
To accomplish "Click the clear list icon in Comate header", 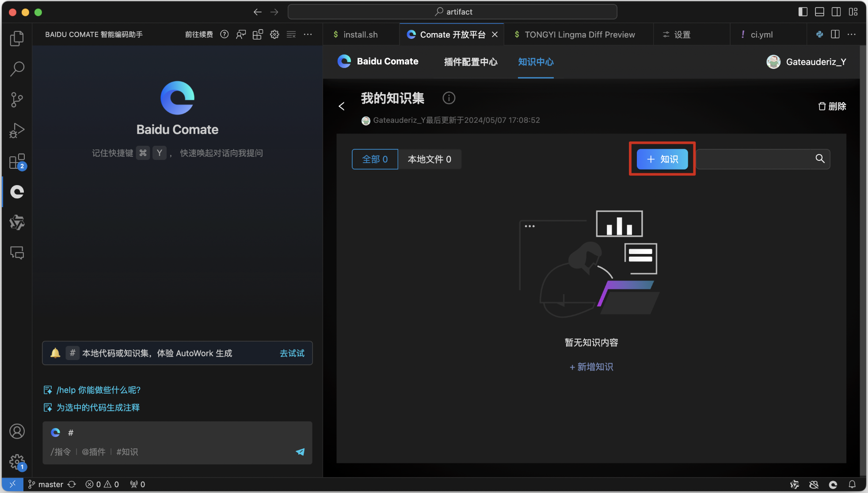I will (291, 34).
